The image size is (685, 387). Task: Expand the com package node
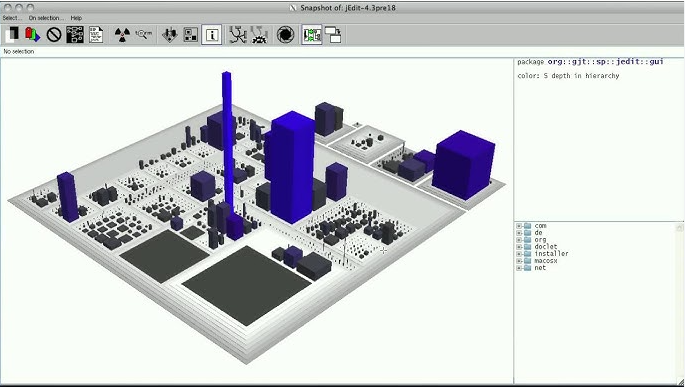point(519,226)
